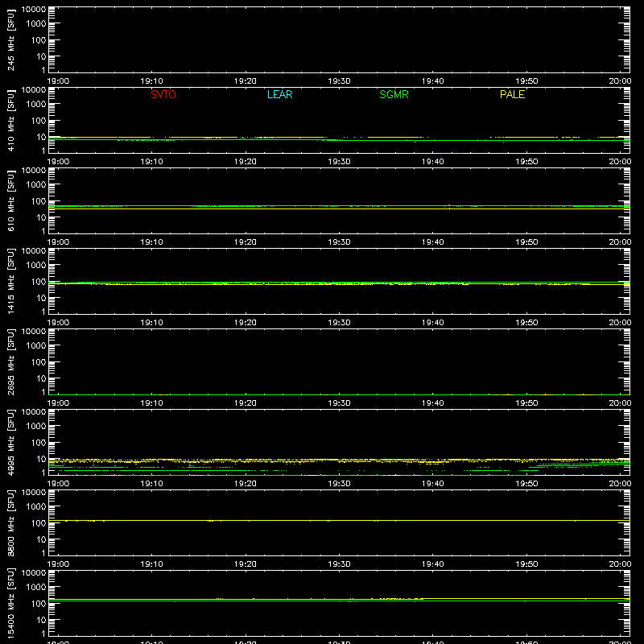Image resolution: width=644 pixels, height=644 pixels.
Task: Select the '610 MHz [SFU]' axis title
Action: 11,200
